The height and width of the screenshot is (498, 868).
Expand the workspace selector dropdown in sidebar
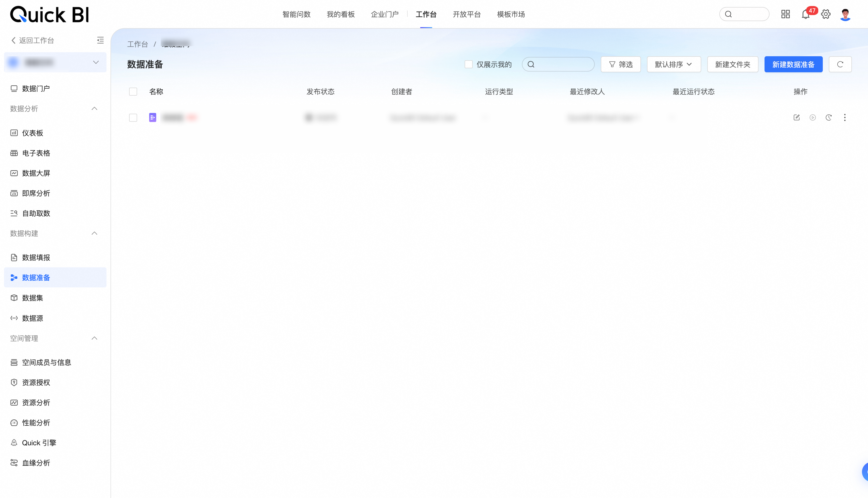click(x=96, y=62)
